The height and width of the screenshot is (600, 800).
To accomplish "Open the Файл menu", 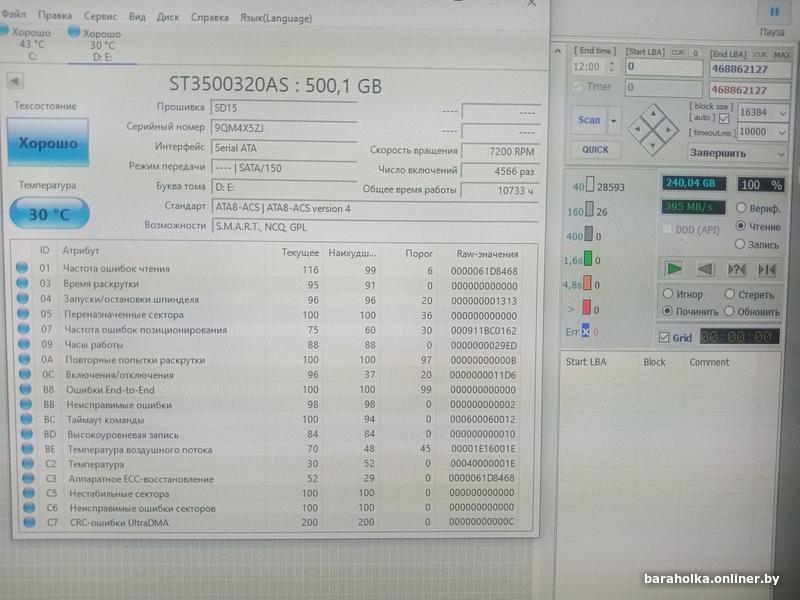I will [13, 15].
